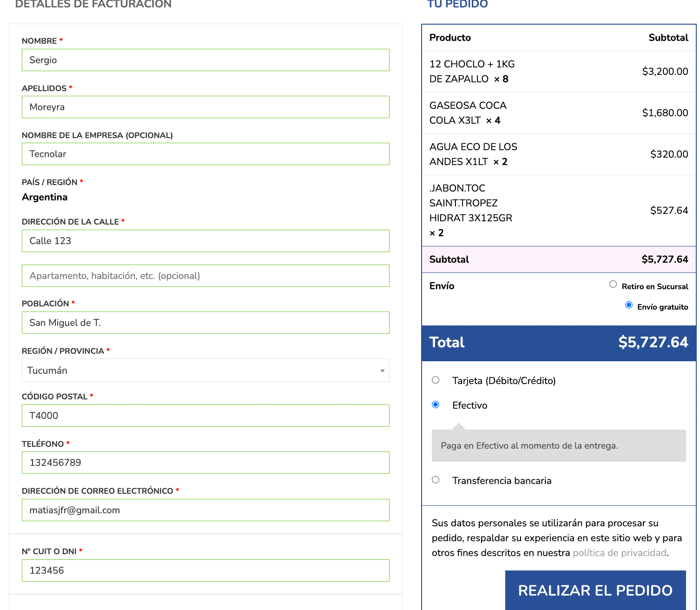The height and width of the screenshot is (610, 700).
Task: Pick the Efectivo payment option
Action: point(436,405)
